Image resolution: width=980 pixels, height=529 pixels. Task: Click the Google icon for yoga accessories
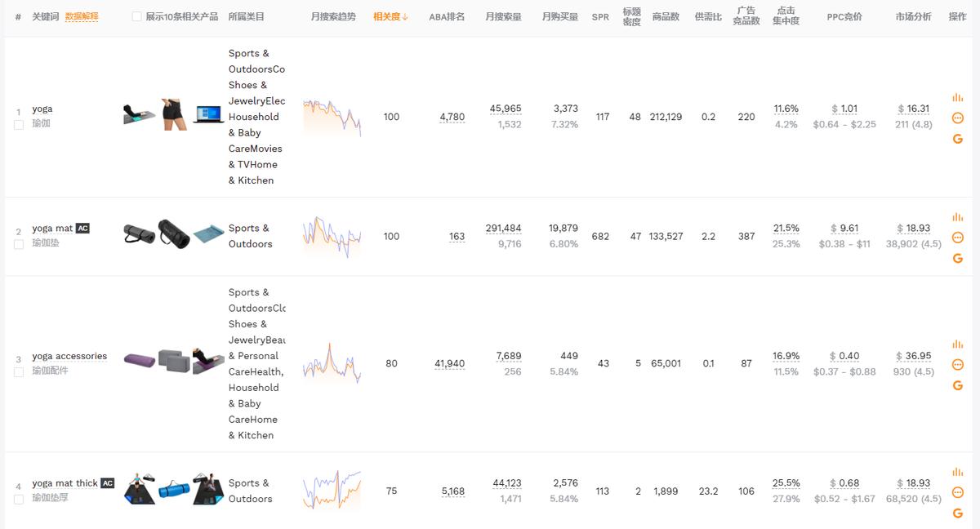[958, 385]
